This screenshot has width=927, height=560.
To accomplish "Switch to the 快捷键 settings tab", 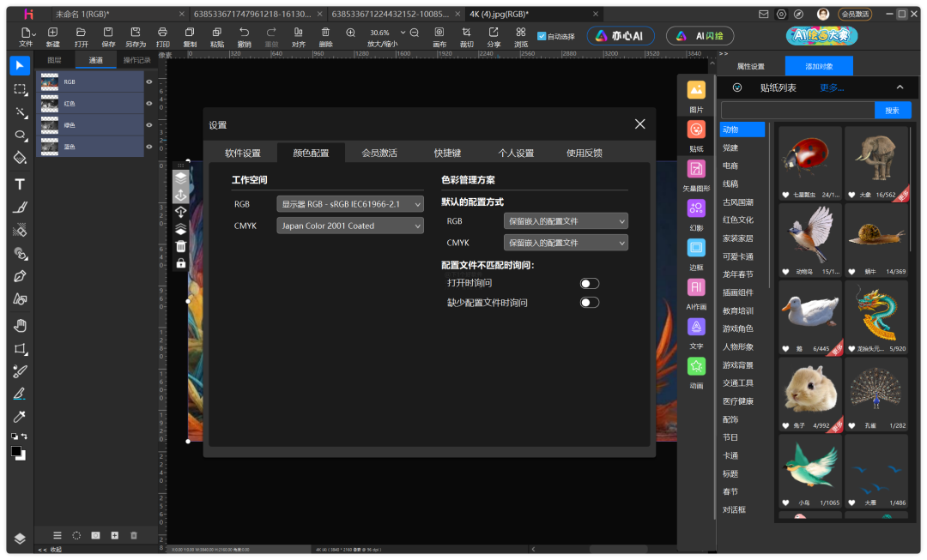I will (447, 153).
